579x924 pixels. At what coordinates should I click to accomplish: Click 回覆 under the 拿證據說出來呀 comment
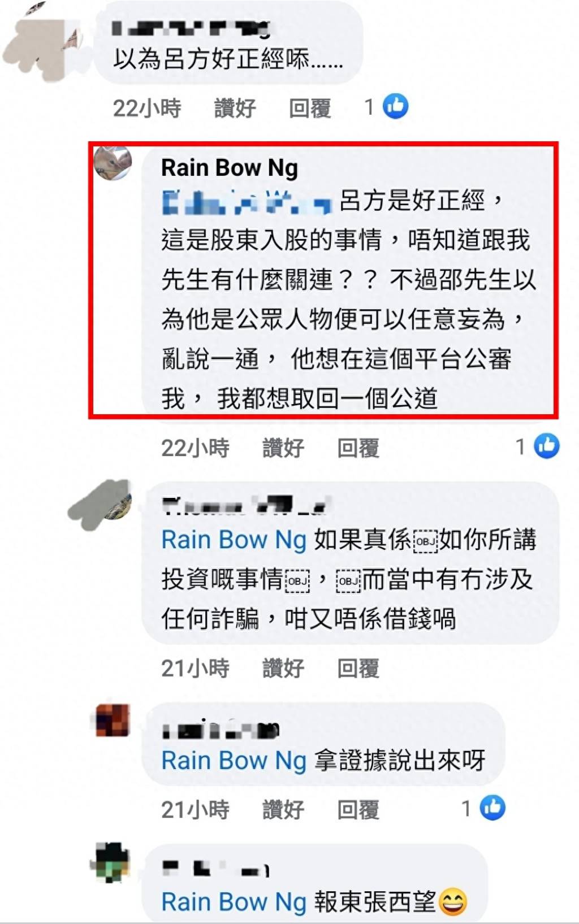358,809
